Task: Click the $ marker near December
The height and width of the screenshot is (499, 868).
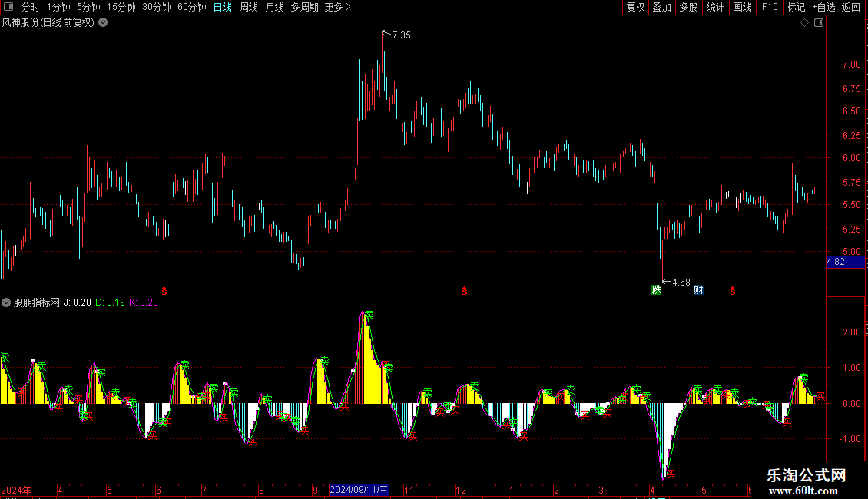Action: pos(465,291)
